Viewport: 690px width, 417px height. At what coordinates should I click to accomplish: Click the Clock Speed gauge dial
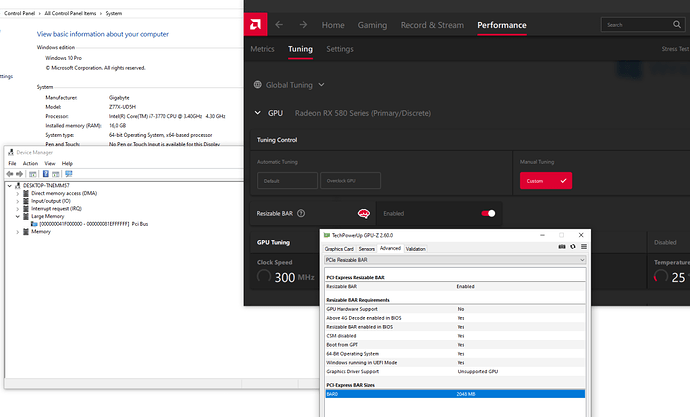(264, 277)
